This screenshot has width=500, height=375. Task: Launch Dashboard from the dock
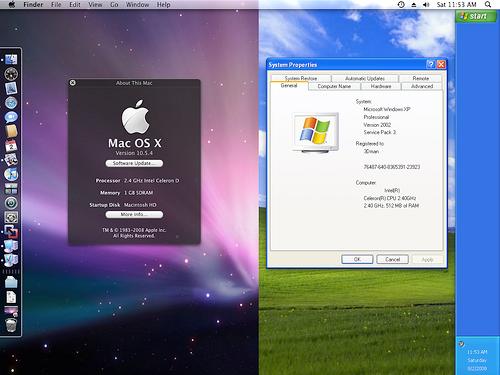[x=11, y=74]
